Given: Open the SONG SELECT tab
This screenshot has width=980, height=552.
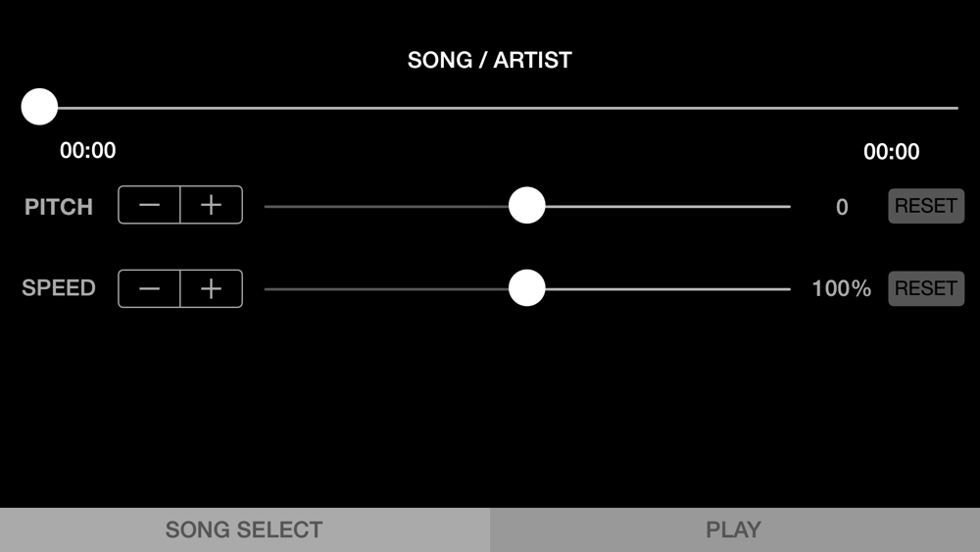Looking at the screenshot, I should 244,529.
